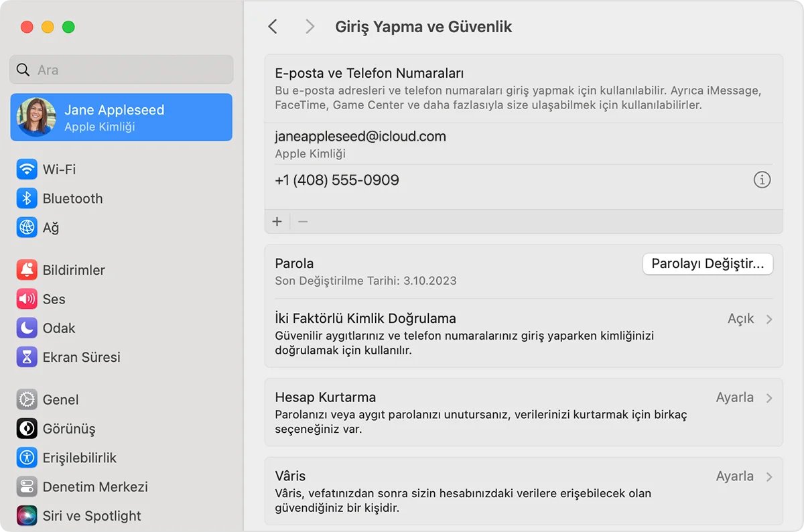804x532 pixels.
Task: Minimize window with yellow button
Action: tap(48, 27)
